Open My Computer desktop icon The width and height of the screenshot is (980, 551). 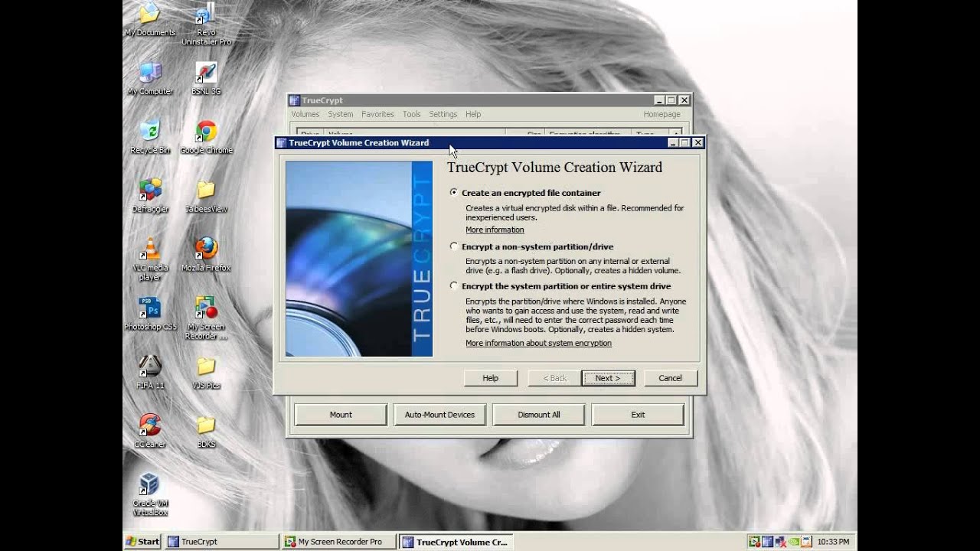coord(150,78)
